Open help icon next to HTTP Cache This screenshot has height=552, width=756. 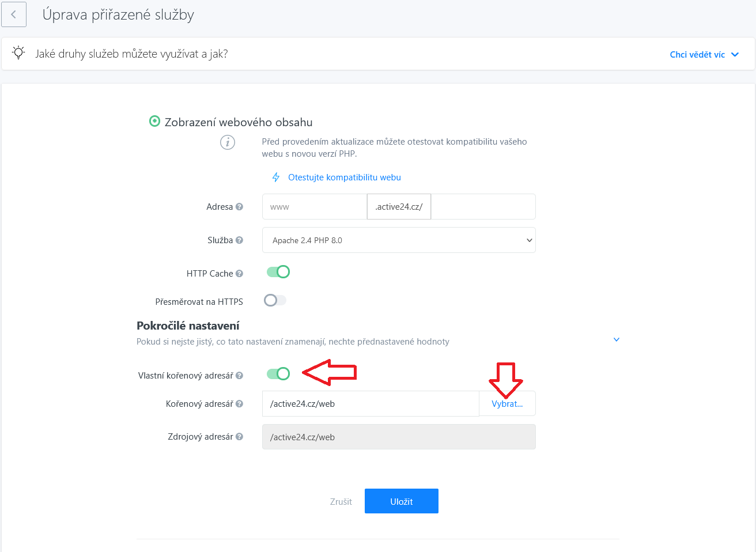point(239,274)
